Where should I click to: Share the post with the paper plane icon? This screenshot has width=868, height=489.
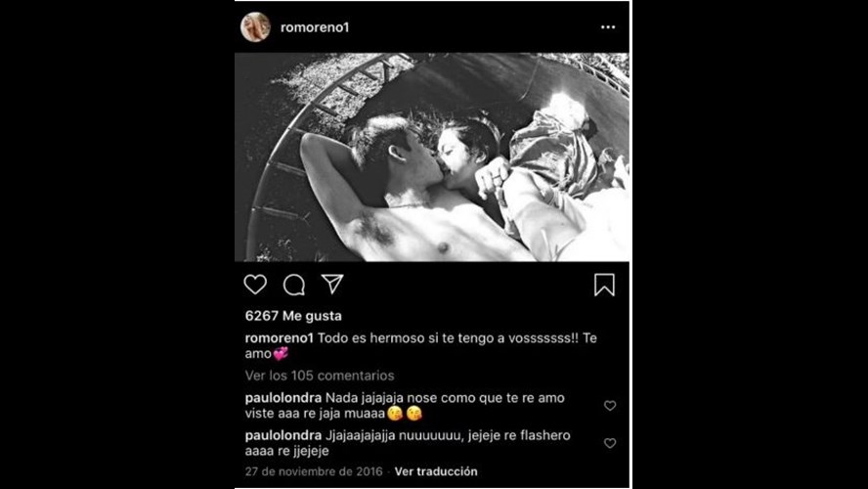coord(332,284)
